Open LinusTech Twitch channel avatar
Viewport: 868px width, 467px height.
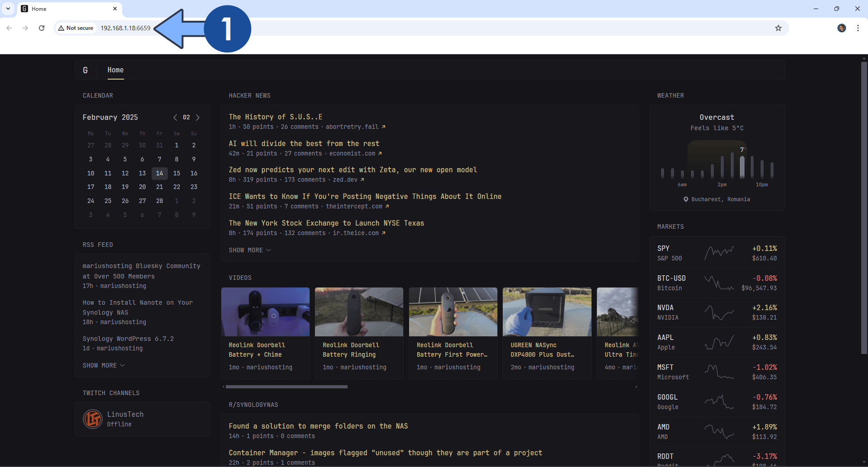click(93, 419)
